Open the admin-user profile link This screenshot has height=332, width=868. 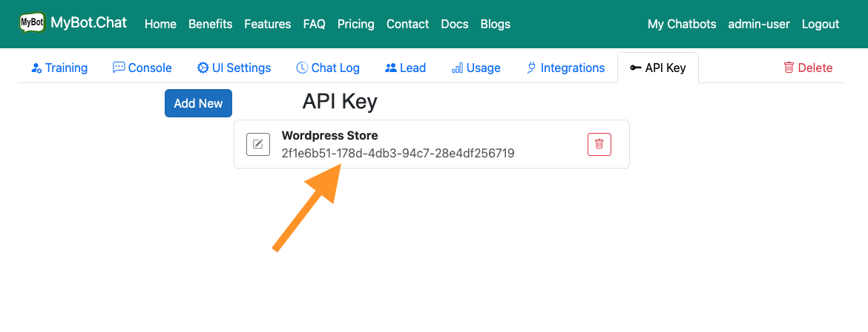click(759, 24)
